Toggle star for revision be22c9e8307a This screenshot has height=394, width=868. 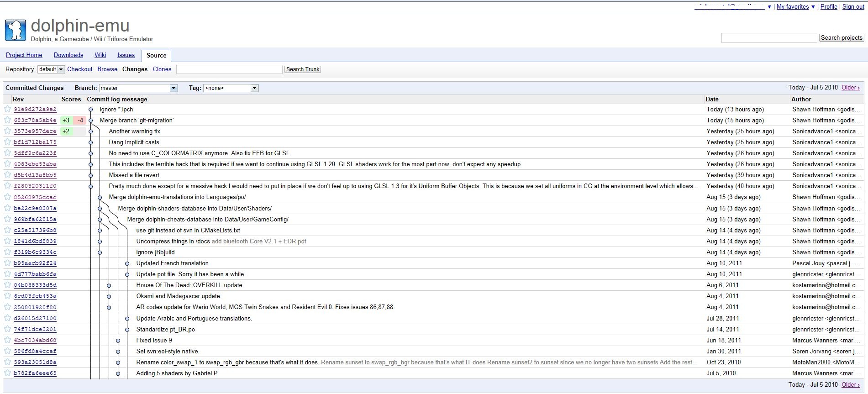[8, 208]
